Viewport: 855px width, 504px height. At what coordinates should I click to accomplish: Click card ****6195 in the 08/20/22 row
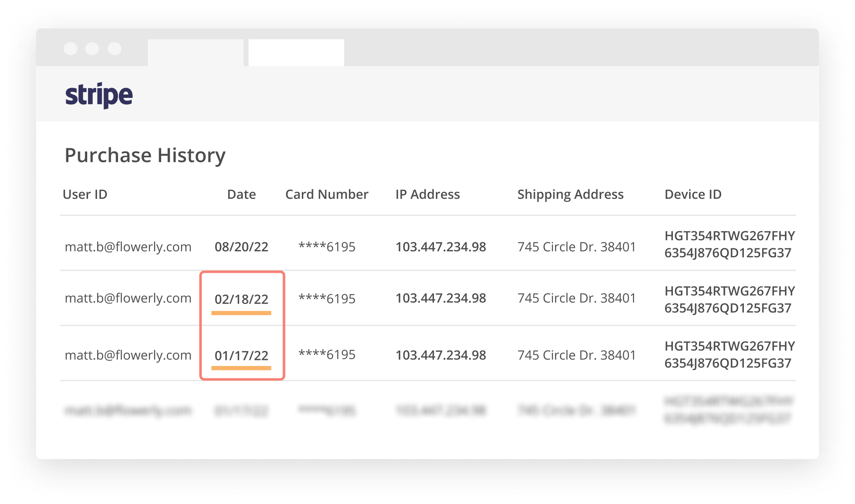coord(327,247)
